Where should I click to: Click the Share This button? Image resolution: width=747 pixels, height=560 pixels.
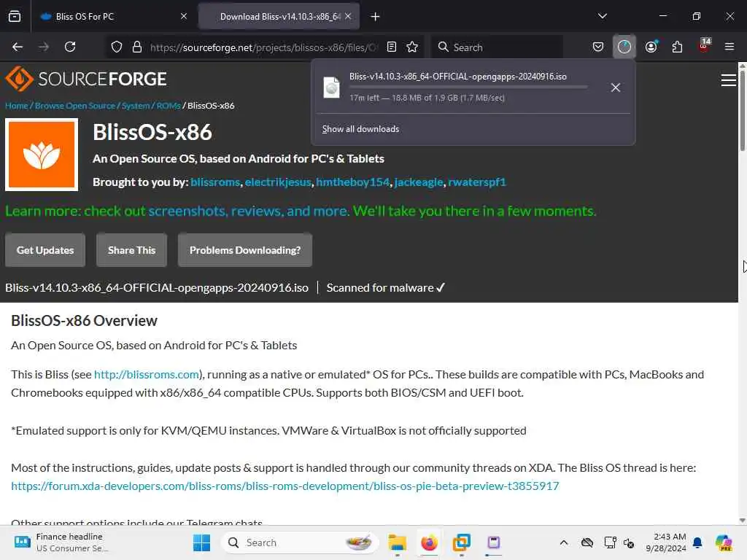(x=131, y=250)
